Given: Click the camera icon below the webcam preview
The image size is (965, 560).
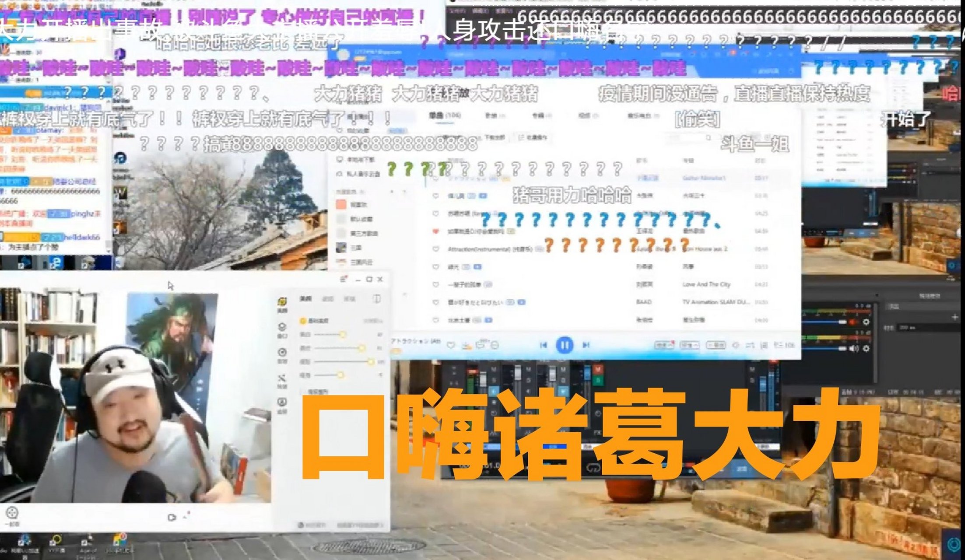Looking at the screenshot, I should click(x=172, y=518).
